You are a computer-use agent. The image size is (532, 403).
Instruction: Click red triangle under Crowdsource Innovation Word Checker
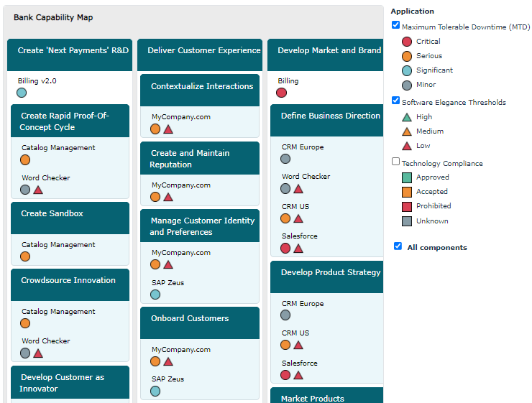point(38,353)
